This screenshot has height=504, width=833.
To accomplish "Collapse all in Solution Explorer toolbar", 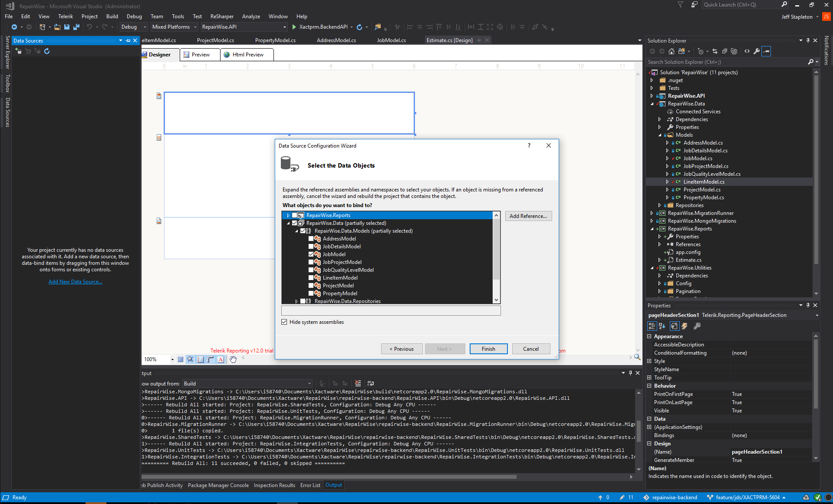I will pyautogui.click(x=724, y=51).
